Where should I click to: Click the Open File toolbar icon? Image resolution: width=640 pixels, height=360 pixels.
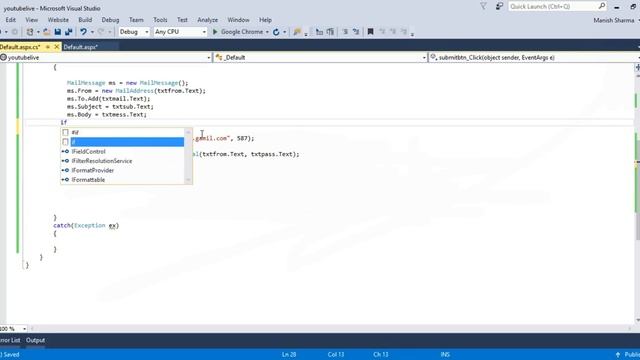click(47, 32)
